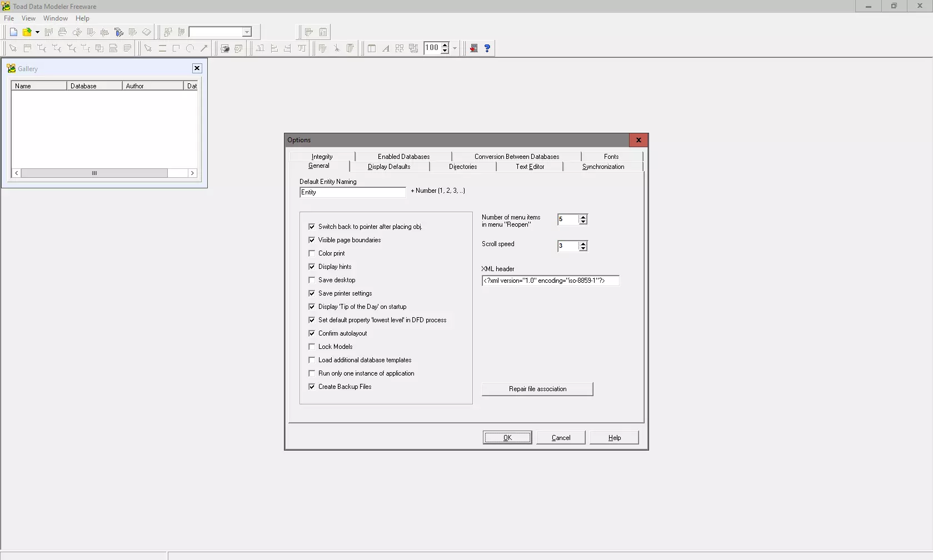Click the four-squares grid icon in toolbar
Viewport: 933px width, 560px height.
click(x=399, y=48)
